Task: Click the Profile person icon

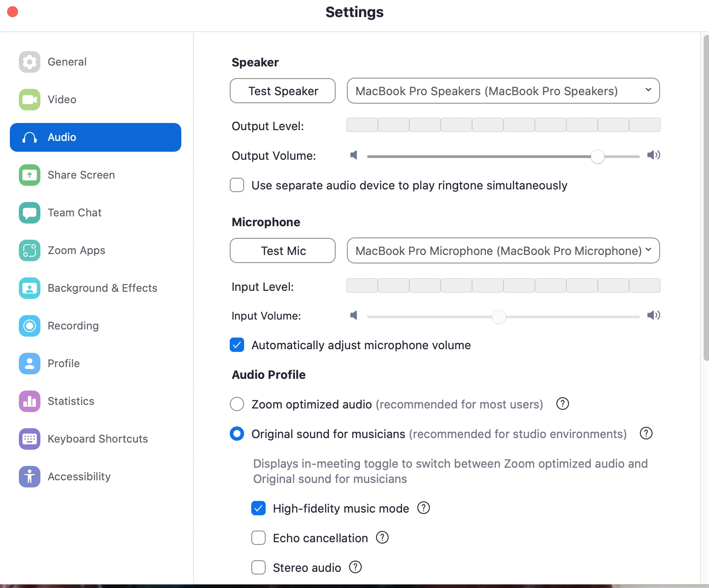Action: 30,364
